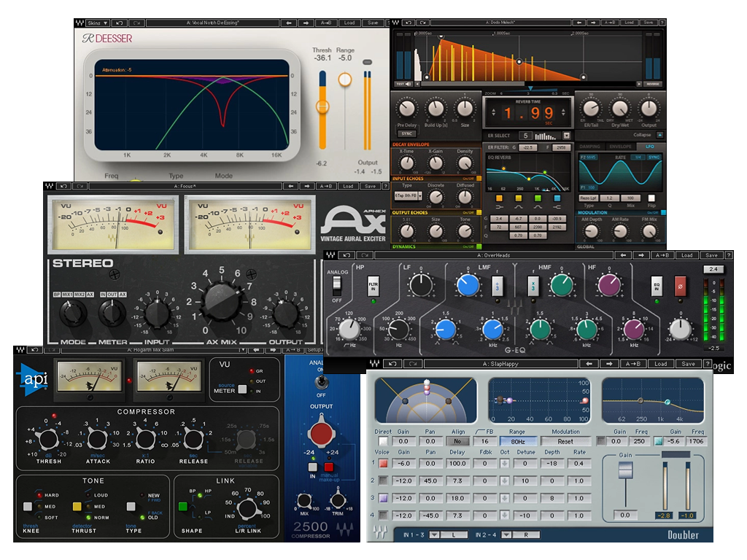Switch to the Damping tab in the reverb
The height and width of the screenshot is (560, 747).
(589, 147)
